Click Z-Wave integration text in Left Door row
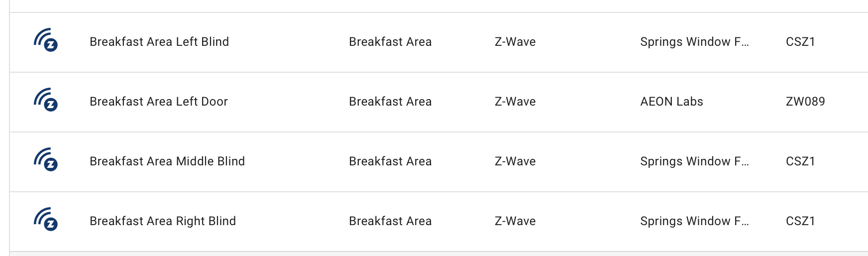868x256 pixels. [515, 102]
